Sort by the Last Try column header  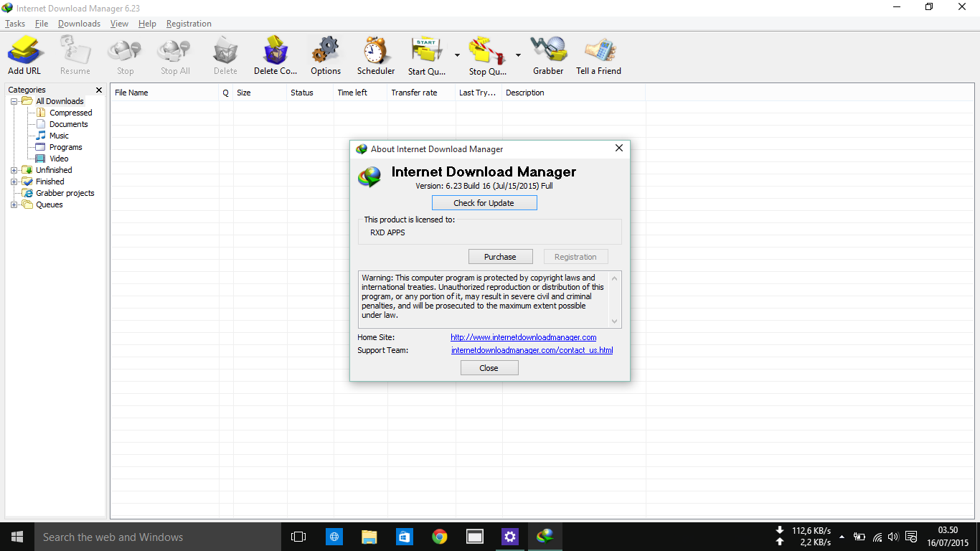pyautogui.click(x=479, y=93)
